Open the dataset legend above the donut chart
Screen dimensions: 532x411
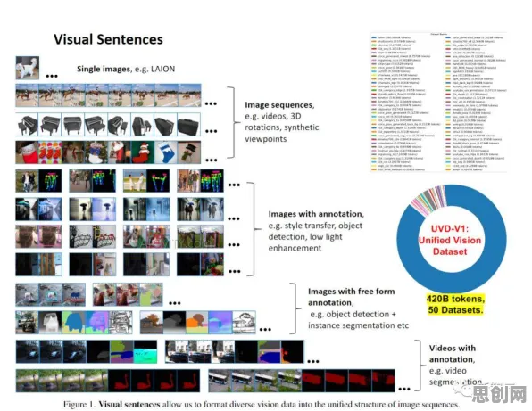(438, 103)
